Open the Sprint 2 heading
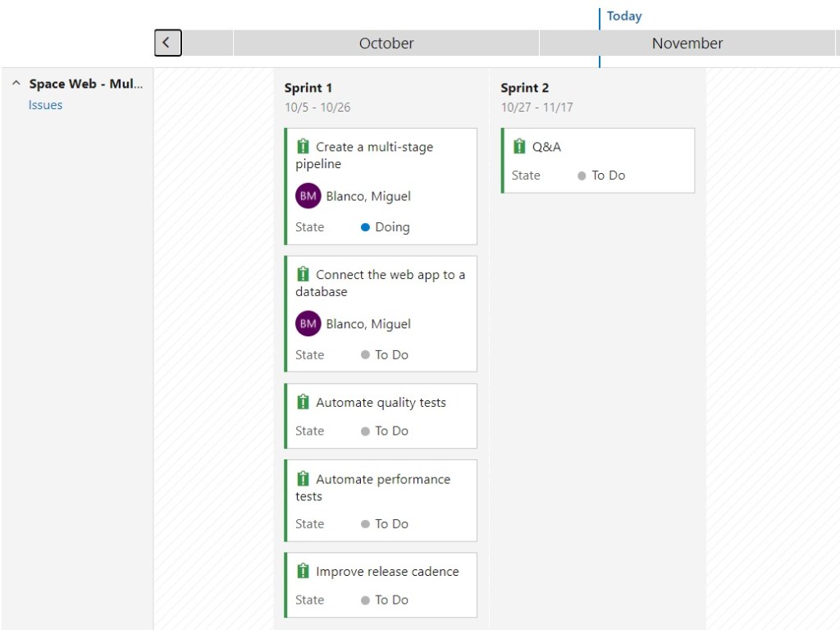 [x=524, y=88]
